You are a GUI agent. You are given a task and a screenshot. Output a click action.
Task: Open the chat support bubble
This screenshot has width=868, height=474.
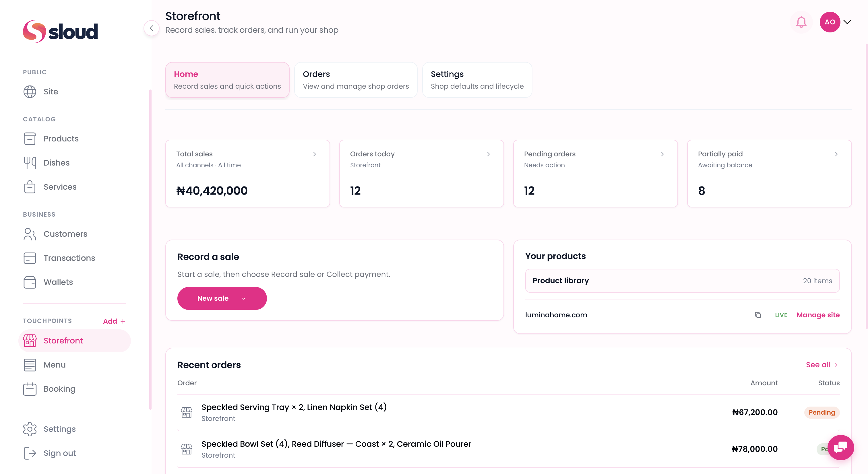[840, 447]
